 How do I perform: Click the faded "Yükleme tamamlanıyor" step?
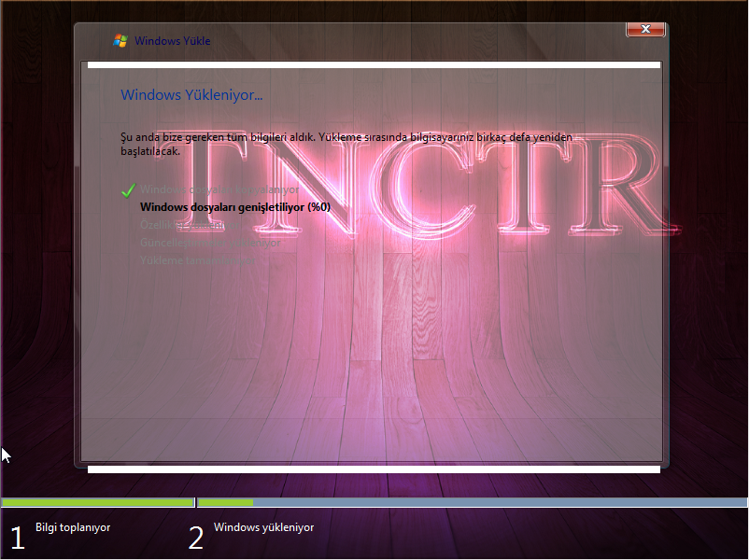196,260
